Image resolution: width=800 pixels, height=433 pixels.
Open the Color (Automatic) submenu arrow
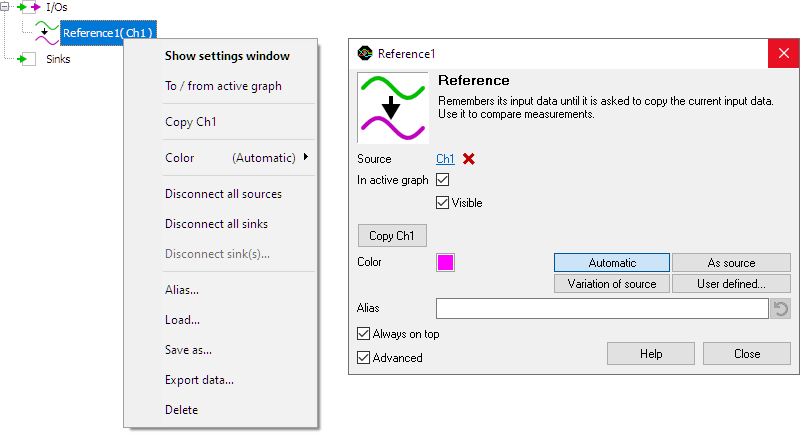pyautogui.click(x=306, y=157)
